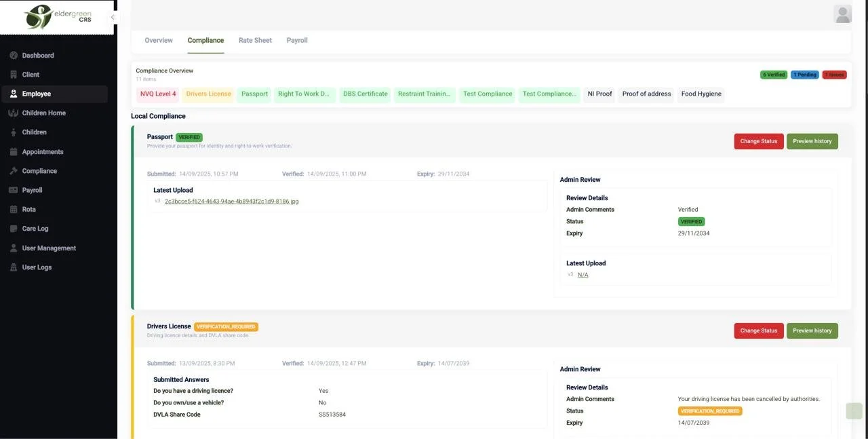
Task: Select the Compliance tab
Action: point(205,40)
